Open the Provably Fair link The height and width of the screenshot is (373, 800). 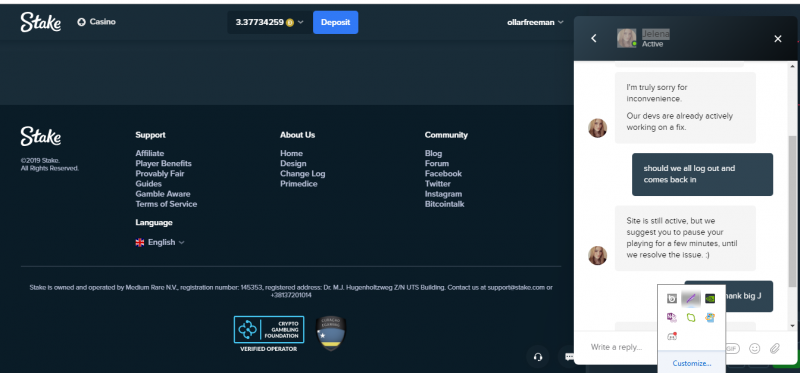[160, 173]
